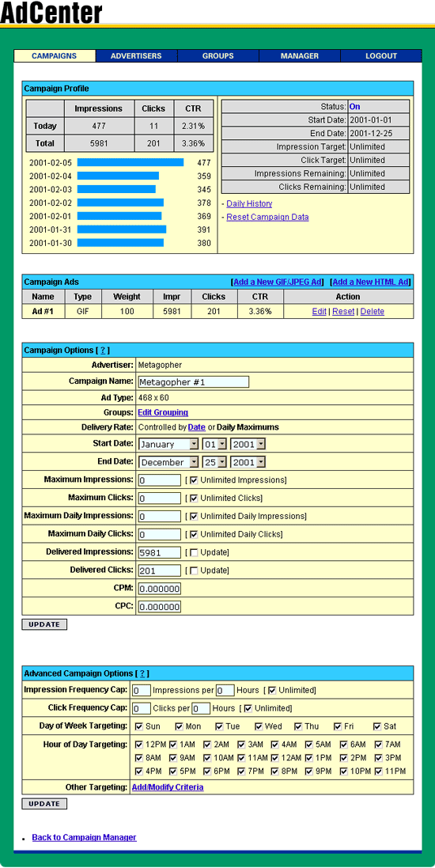Image resolution: width=435 pixels, height=868 pixels.
Task: Click Update button under Campaign Options
Action: 44,624
